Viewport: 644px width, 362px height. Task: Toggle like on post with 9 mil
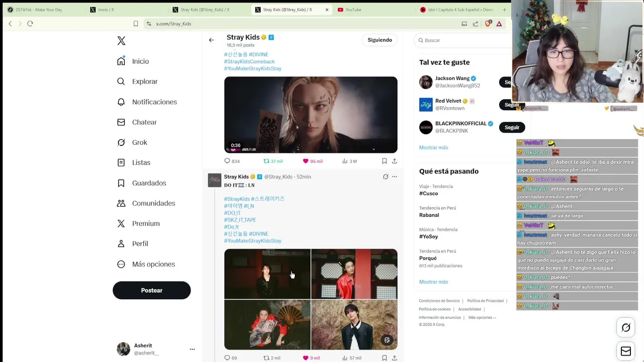(x=305, y=358)
